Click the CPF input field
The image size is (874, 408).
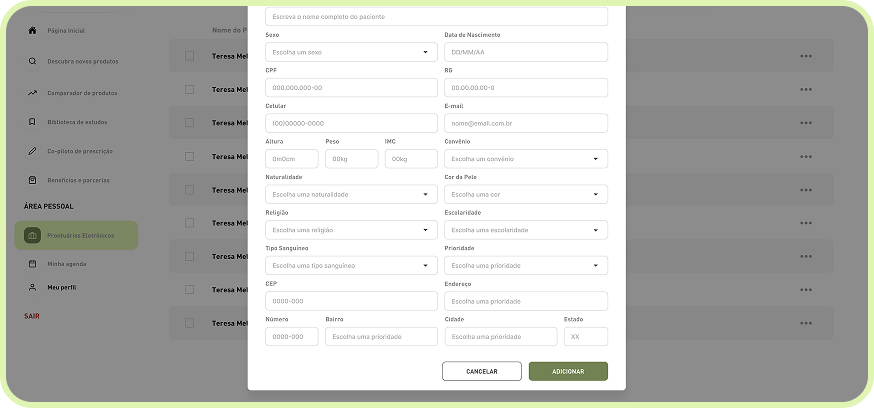point(351,88)
